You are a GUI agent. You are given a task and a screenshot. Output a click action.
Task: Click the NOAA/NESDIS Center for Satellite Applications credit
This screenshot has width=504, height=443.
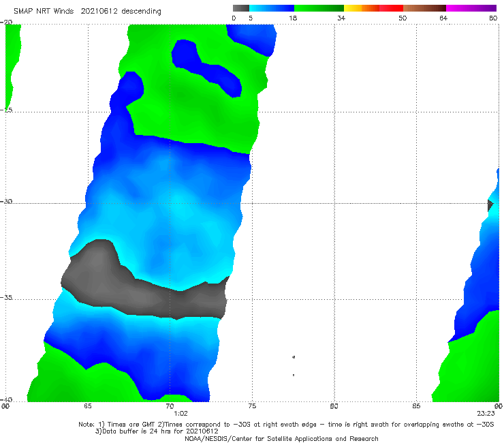[x=281, y=439]
